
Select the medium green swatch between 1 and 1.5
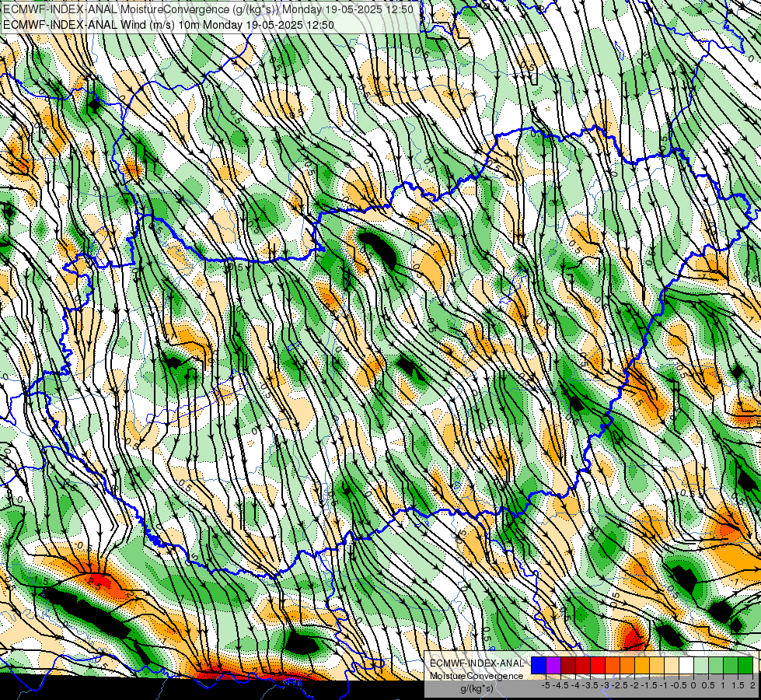(x=731, y=665)
